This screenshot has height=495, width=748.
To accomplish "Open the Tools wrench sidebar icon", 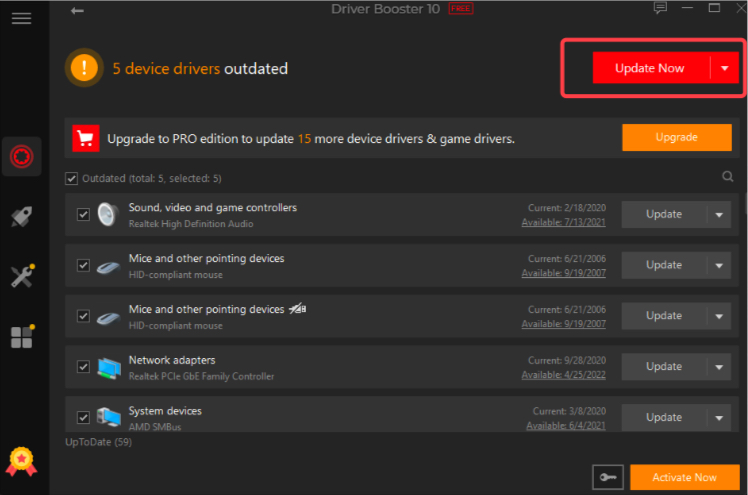I will click(x=22, y=276).
